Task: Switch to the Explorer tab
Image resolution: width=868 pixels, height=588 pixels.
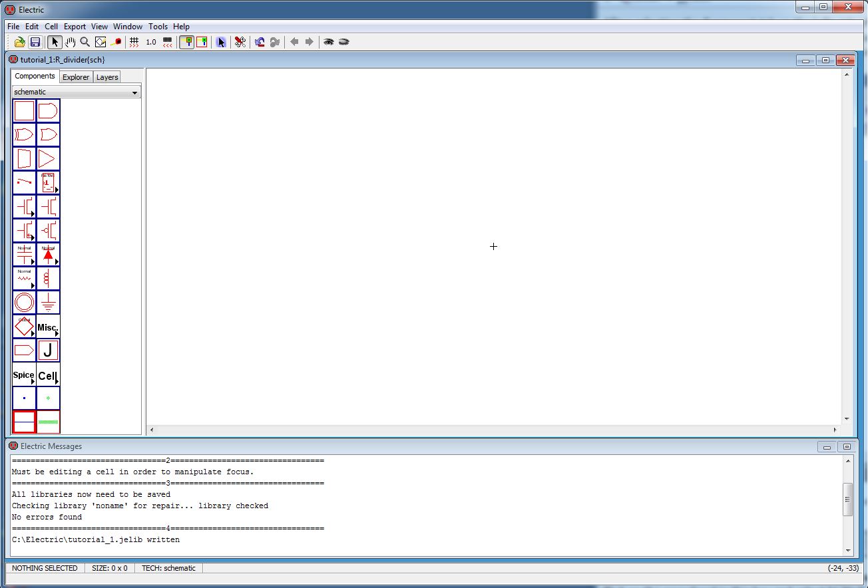Action: [x=76, y=77]
